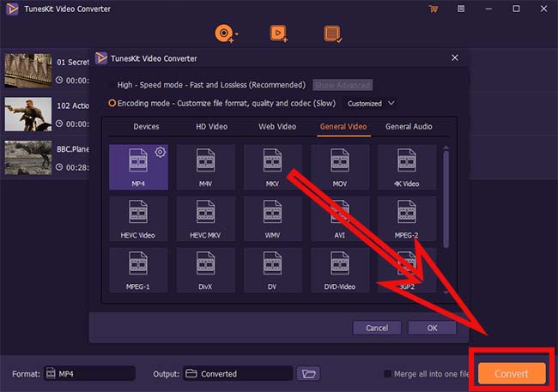Click the format list vertical scrollbar
558x392 pixels.
446,200
